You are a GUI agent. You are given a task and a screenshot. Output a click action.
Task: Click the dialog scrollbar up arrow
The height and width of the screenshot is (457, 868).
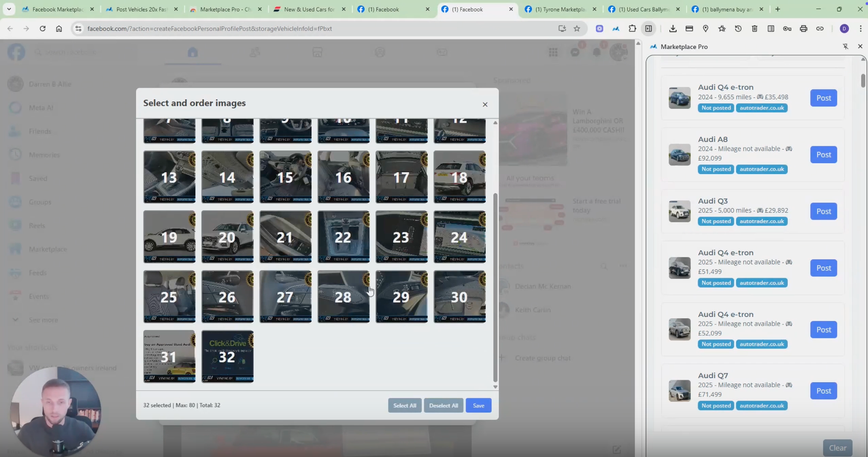click(495, 123)
